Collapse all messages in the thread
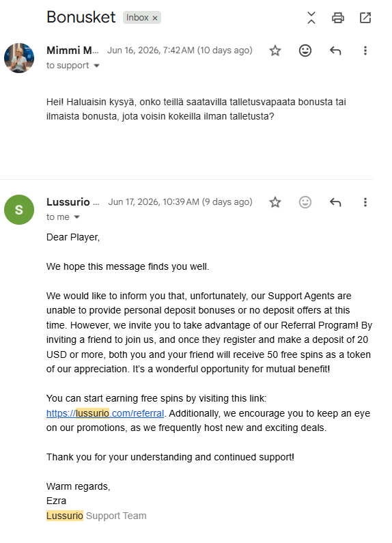The width and height of the screenshot is (392, 543). 311,18
